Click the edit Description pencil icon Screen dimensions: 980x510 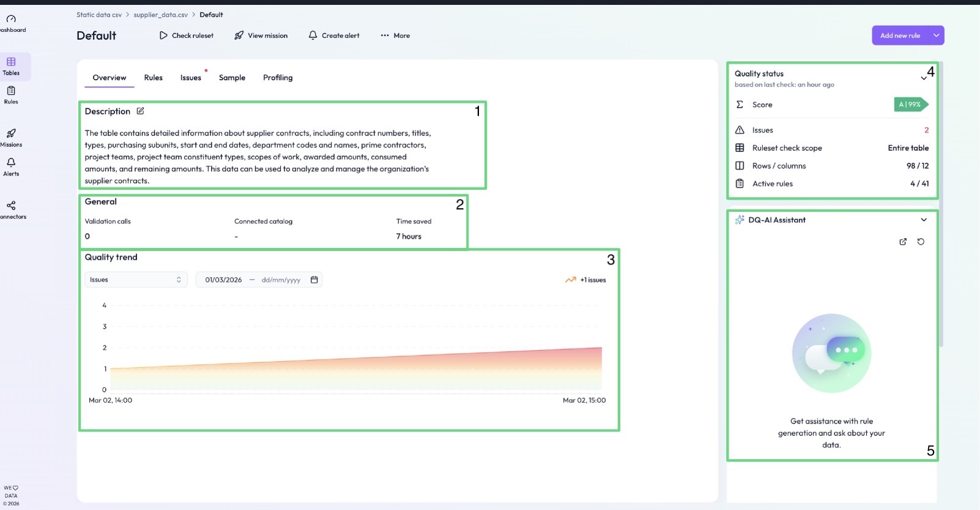coord(140,111)
